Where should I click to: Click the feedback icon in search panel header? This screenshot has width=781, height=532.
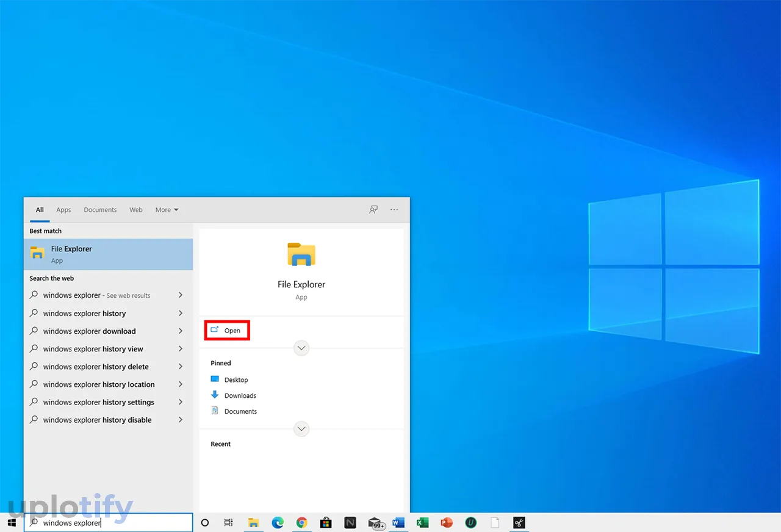tap(373, 209)
